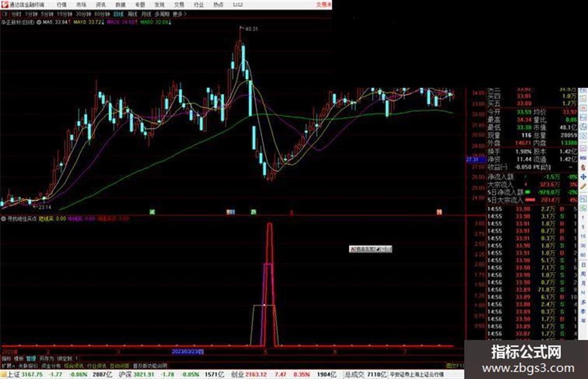Click the 减 event marker below the chart
Image resolution: width=588 pixels, height=379 pixels.
[x=152, y=212]
